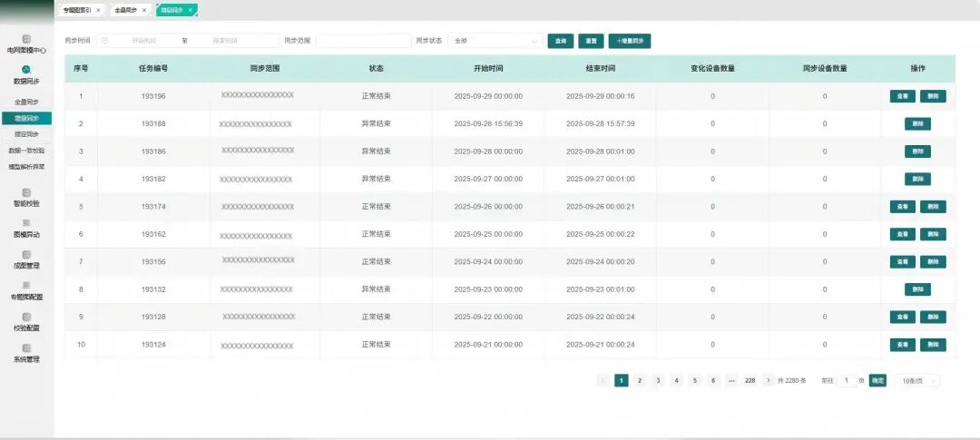980x440 pixels.
Task: View task 193196 details
Action: 903,96
